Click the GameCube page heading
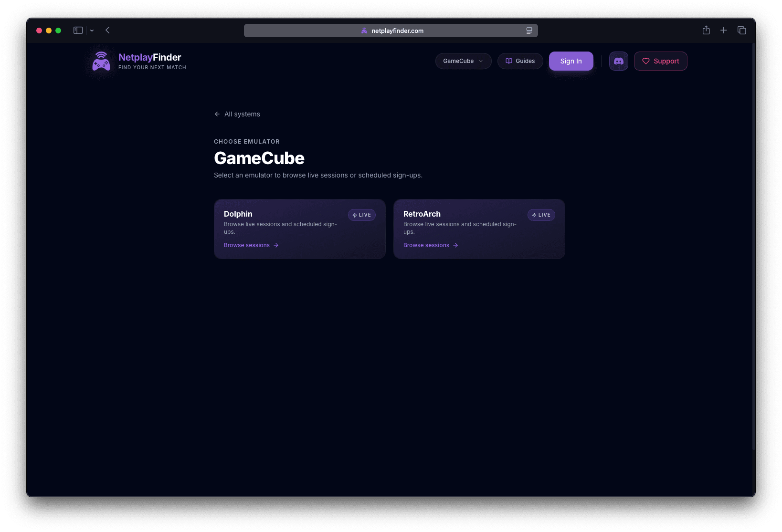Image resolution: width=782 pixels, height=532 pixels. [x=259, y=158]
